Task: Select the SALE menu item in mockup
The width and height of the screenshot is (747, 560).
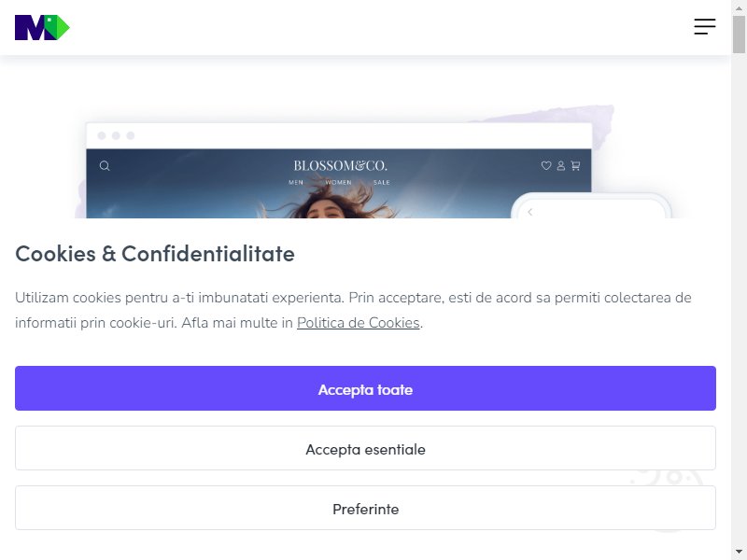Action: click(x=382, y=182)
